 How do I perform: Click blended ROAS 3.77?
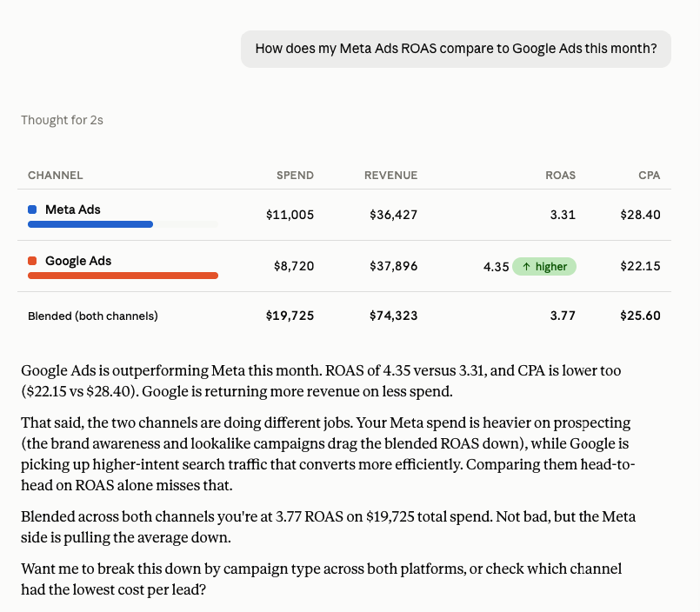563,316
